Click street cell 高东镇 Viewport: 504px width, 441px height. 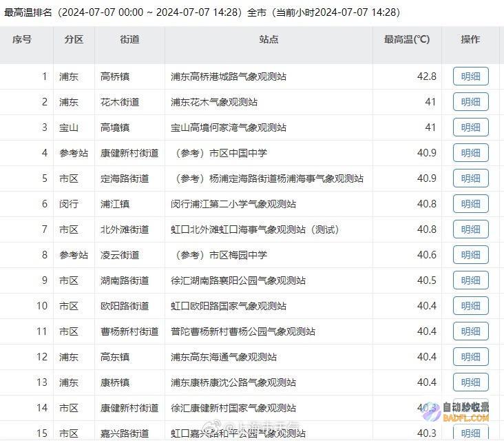(115, 357)
